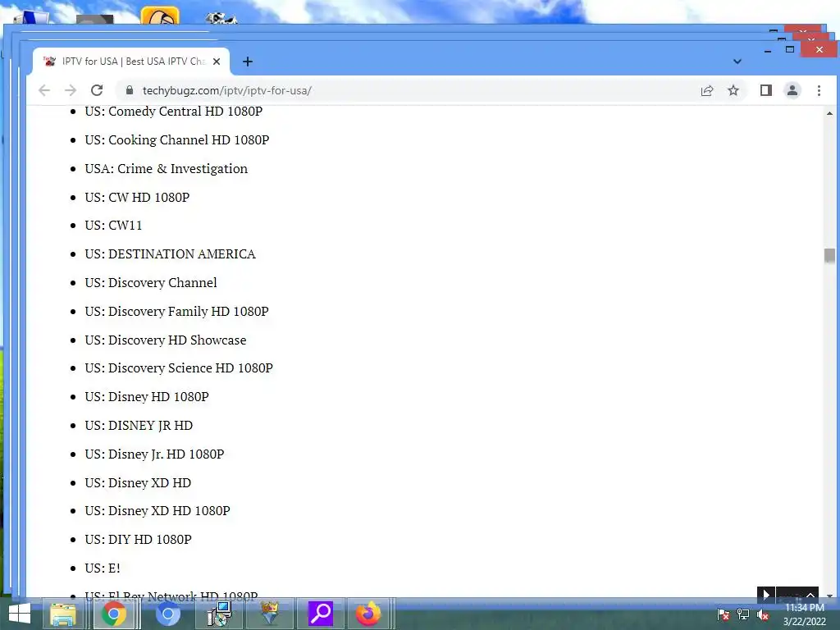Go back to the previous page
This screenshot has height=630, width=840.
44,90
